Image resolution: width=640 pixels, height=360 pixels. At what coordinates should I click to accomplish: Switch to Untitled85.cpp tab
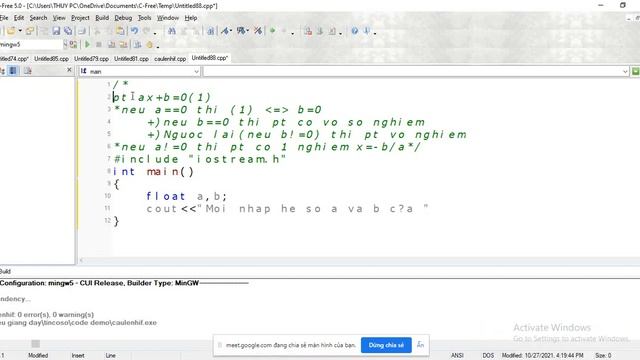pos(51,59)
